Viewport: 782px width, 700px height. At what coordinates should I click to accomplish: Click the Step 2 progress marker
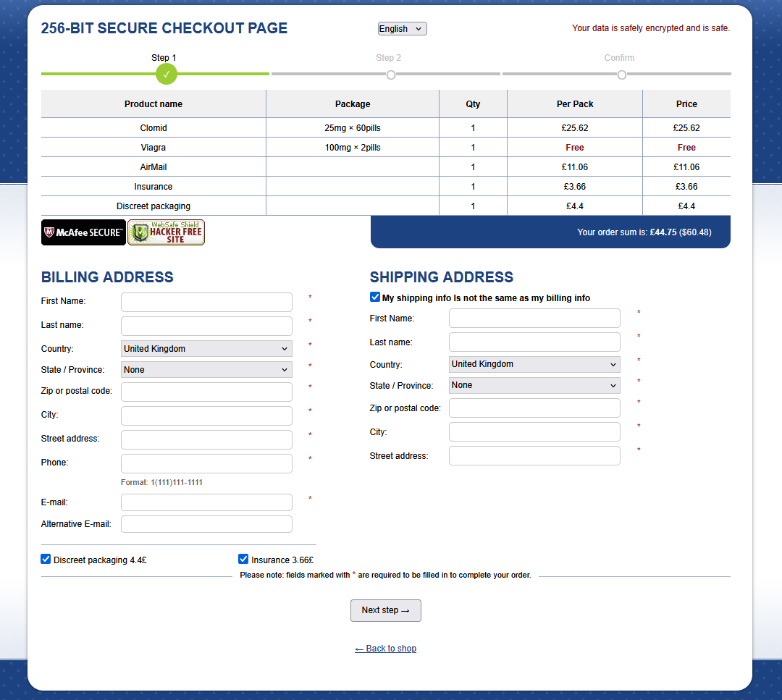[391, 75]
